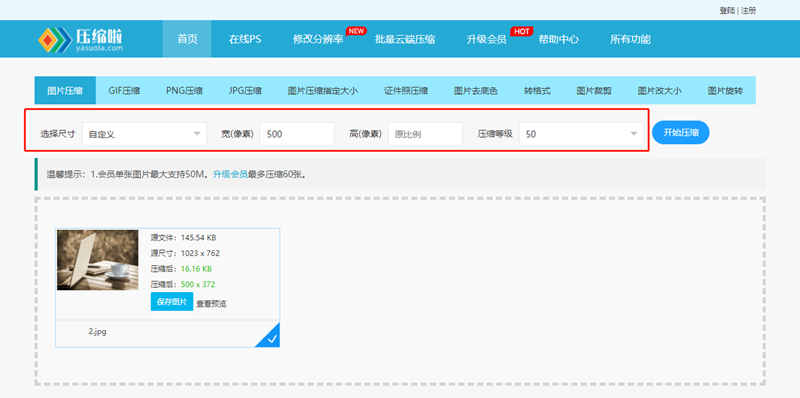Click the 保存图片 button

[x=172, y=302]
